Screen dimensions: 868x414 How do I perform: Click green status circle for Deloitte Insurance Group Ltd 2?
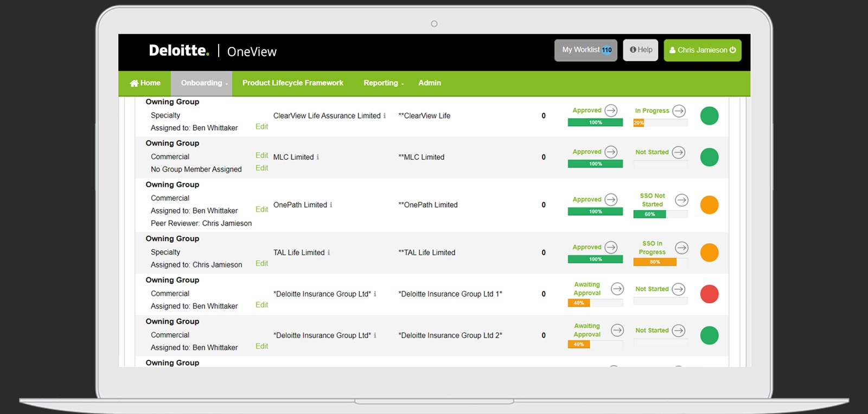710,335
